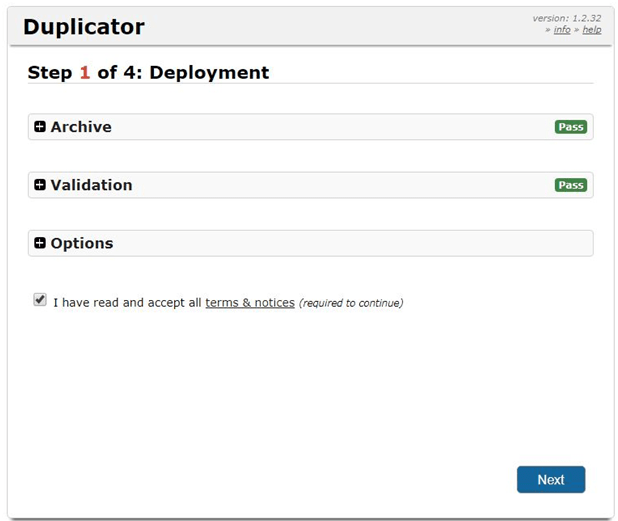Click the '(required to continue)' note
Image resolution: width=618 pixels, height=521 pixels.
(351, 303)
